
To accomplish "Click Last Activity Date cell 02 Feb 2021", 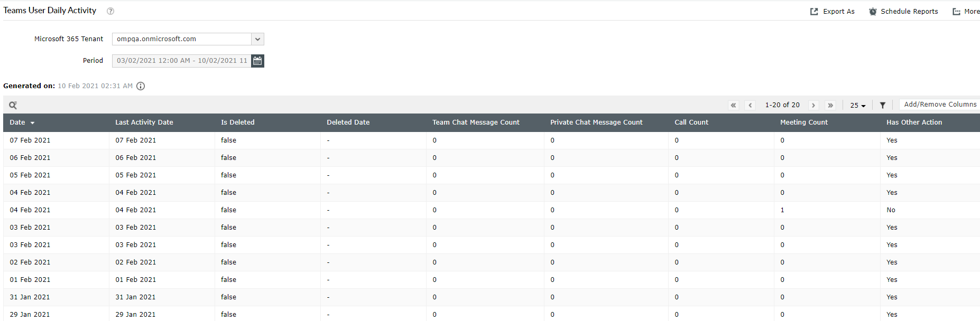I will tap(136, 262).
